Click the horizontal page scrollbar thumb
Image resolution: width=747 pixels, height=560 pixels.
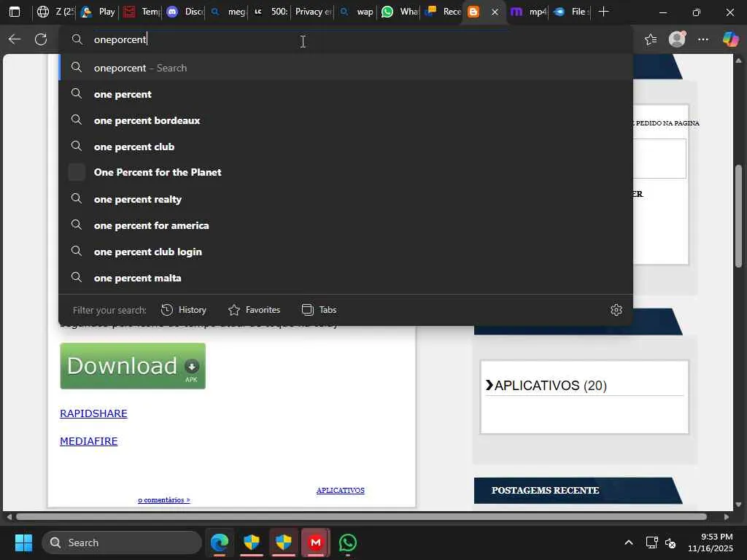361,517
